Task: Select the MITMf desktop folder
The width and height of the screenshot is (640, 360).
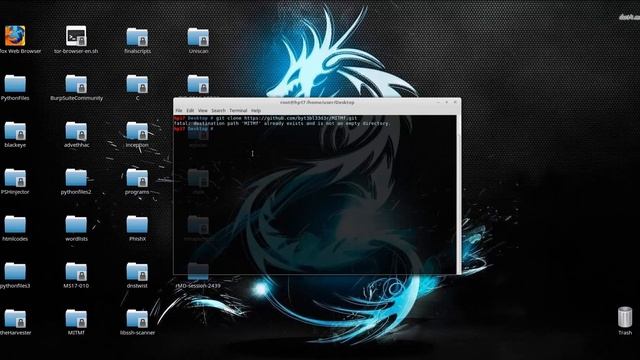Action: (x=76, y=318)
